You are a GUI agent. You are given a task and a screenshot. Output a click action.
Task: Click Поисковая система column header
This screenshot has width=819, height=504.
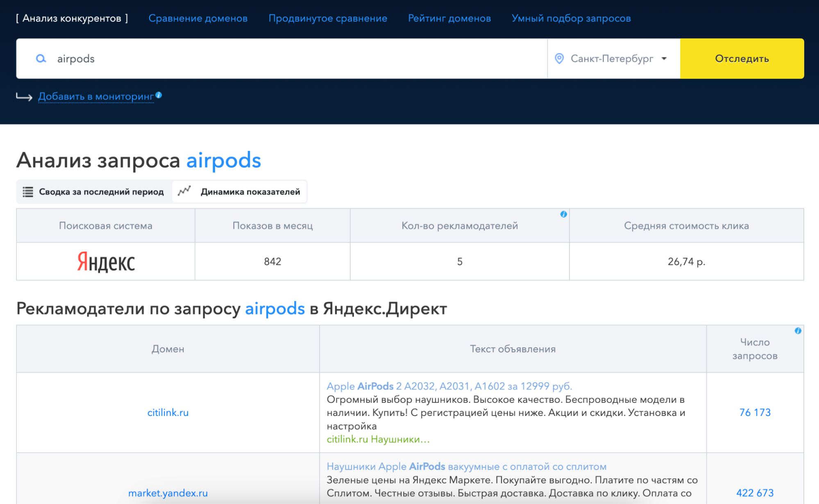106,226
